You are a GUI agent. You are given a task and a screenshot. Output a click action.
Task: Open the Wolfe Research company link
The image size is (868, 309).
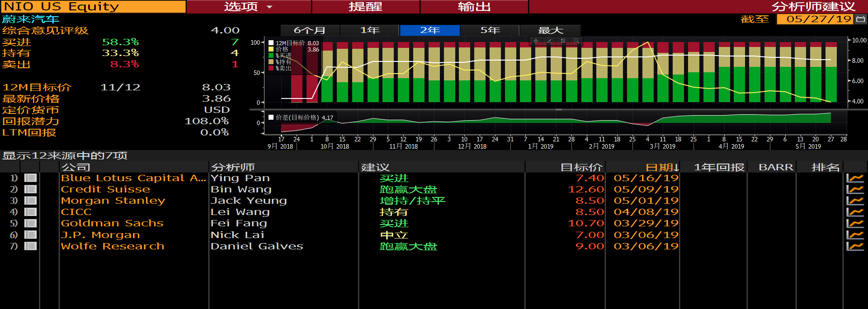click(113, 246)
